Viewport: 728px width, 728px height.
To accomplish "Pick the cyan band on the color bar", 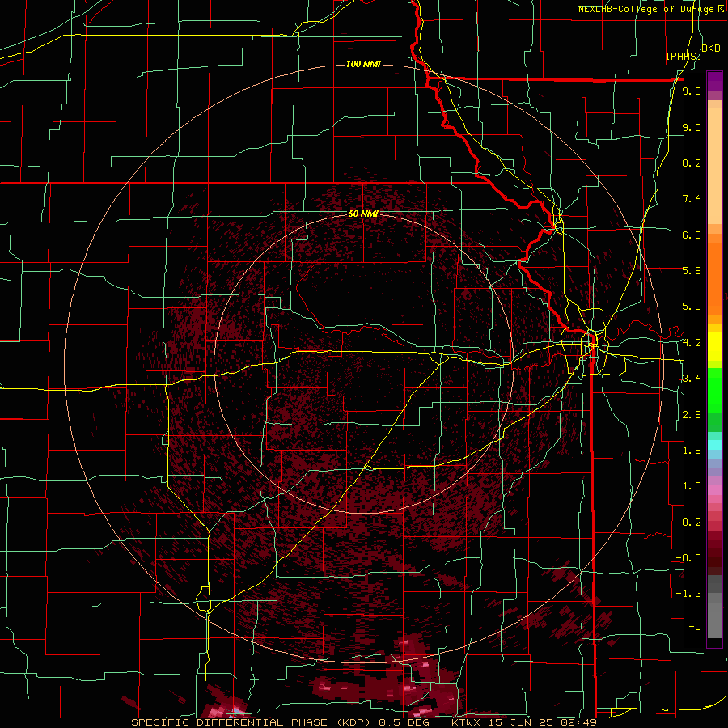I will [x=714, y=444].
